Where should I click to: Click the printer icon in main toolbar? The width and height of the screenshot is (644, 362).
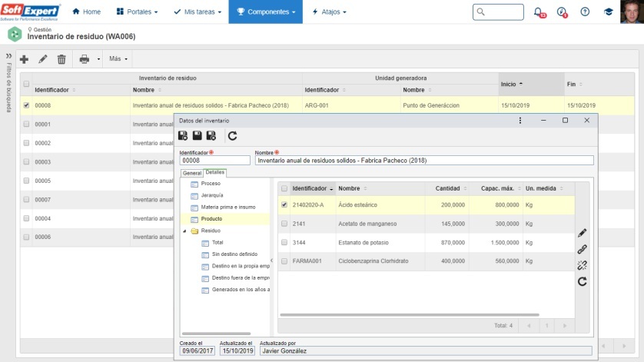85,59
